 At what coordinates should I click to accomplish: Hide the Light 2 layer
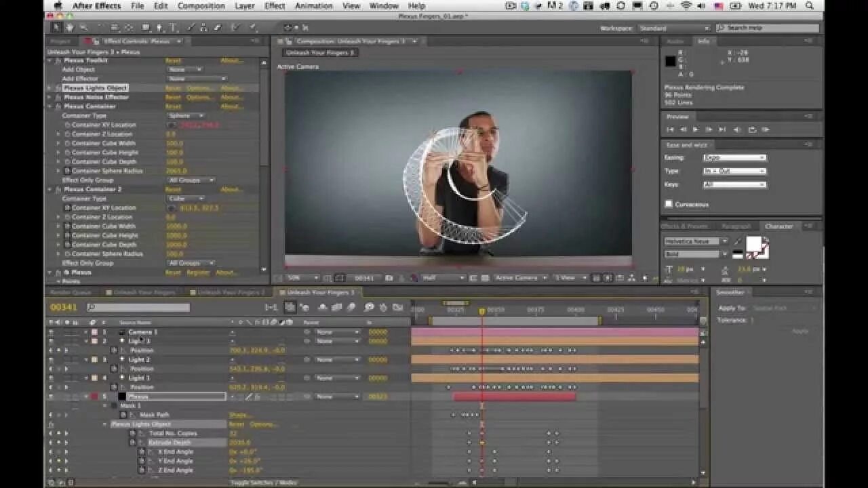(x=51, y=360)
